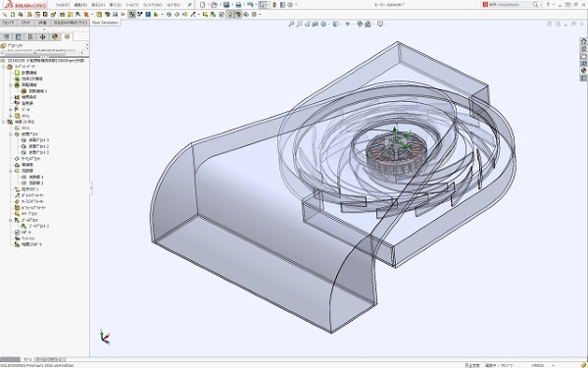The image size is (588, 368).
Task: Open the File menu in the menu bar
Action: click(63, 5)
